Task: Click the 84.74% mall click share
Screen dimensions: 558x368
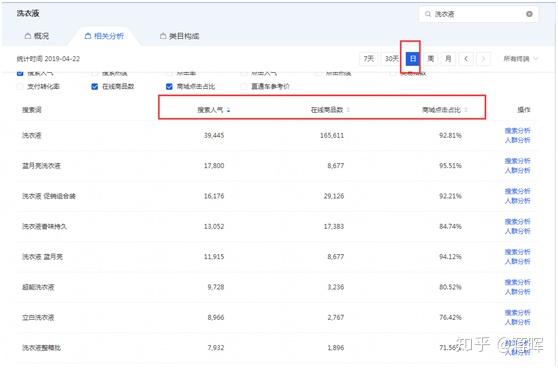Action: tap(450, 226)
